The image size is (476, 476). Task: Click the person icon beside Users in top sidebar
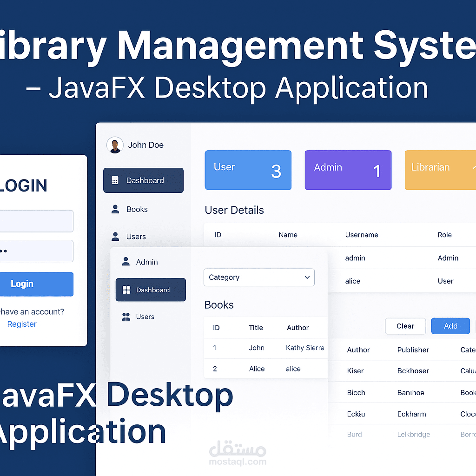tap(115, 237)
